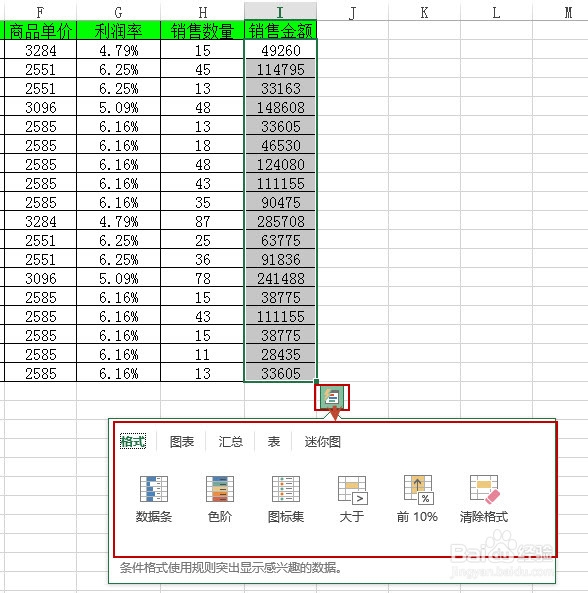Apply Data Bars (数据条) formatting

[x=154, y=499]
